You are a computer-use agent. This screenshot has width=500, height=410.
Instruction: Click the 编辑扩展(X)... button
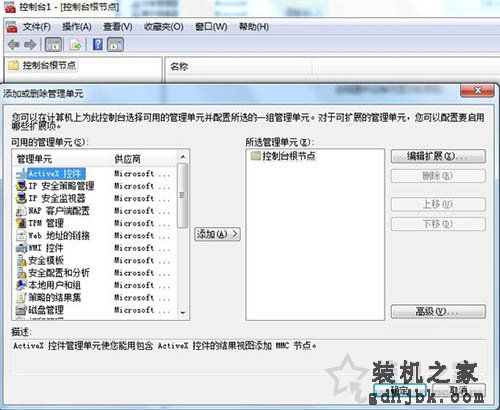pos(438,156)
